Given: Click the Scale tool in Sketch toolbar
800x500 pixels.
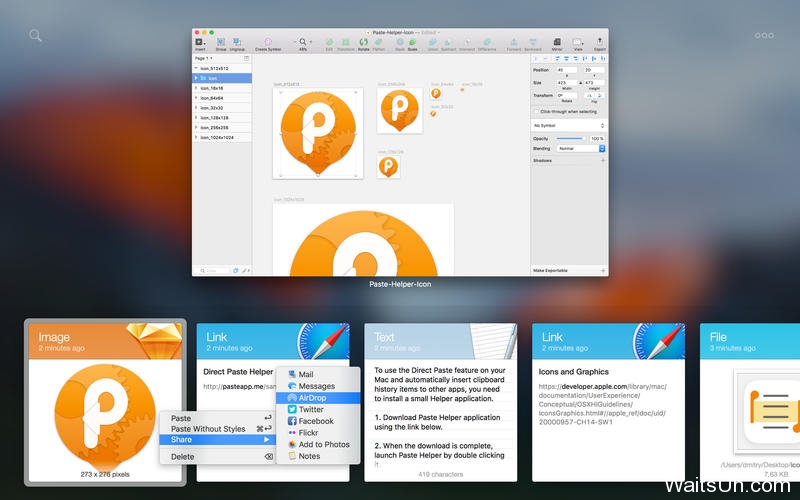Looking at the screenshot, I should point(412,42).
